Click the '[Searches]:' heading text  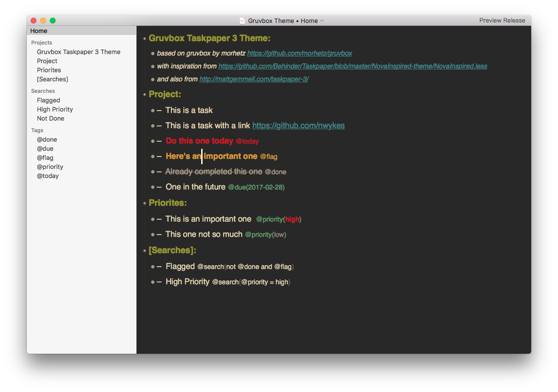[172, 250]
